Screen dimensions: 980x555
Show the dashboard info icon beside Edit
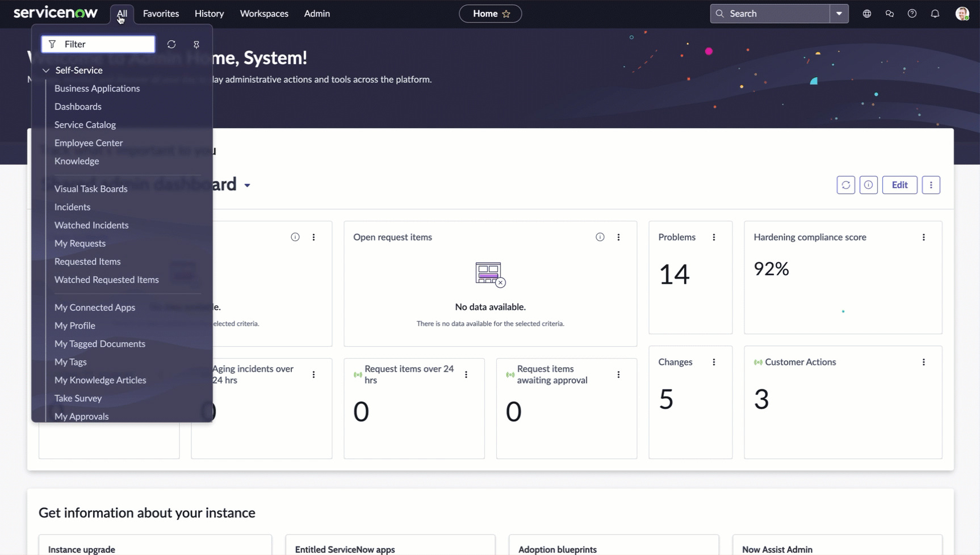click(x=869, y=185)
